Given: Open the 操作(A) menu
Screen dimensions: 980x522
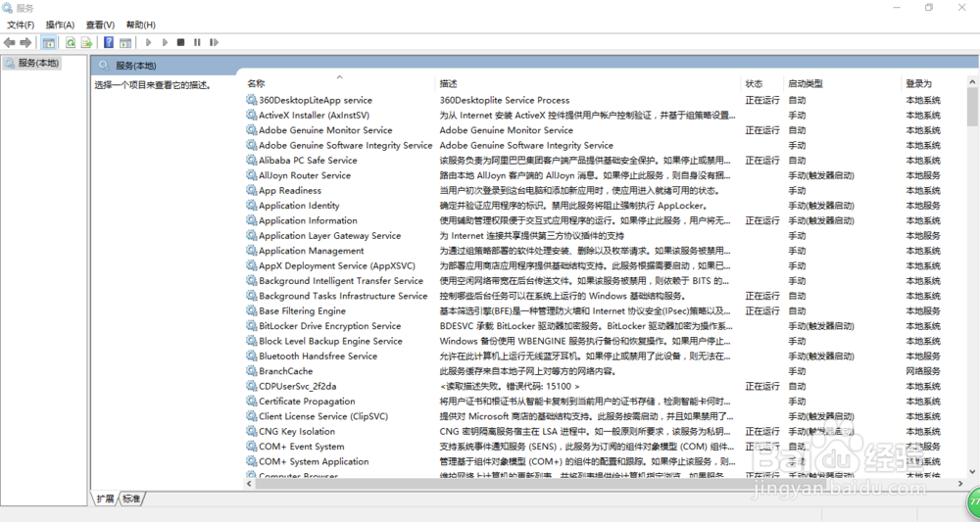Looking at the screenshot, I should click(60, 25).
